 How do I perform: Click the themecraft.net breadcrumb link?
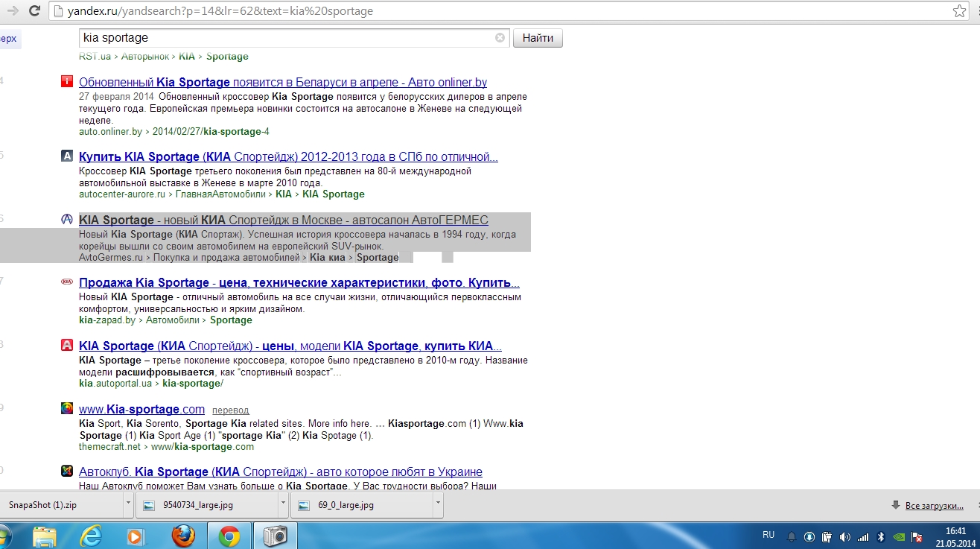point(109,447)
